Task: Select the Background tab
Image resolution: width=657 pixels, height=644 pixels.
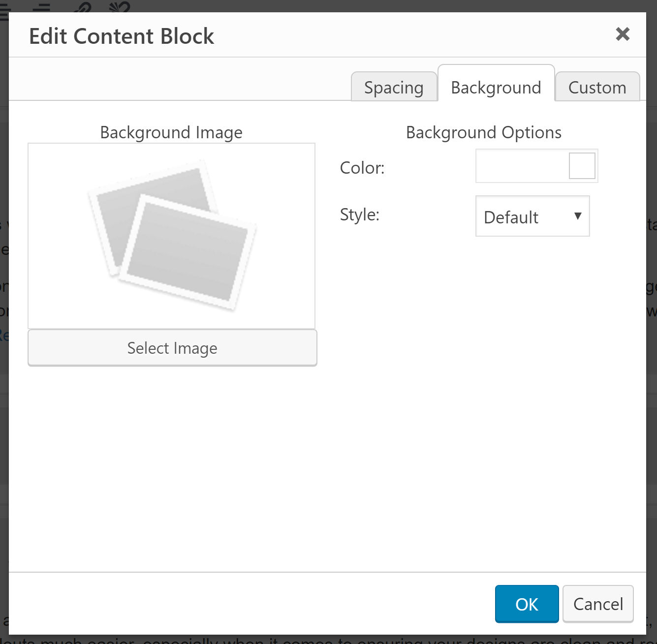Action: pos(496,83)
